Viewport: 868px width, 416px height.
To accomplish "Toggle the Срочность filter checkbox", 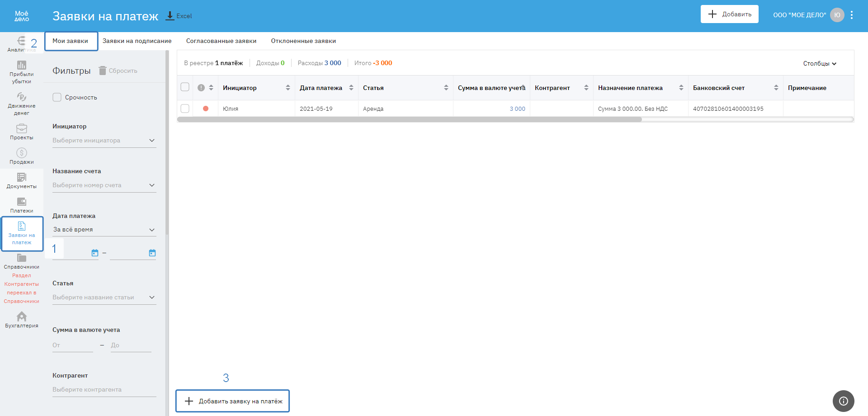I will (x=57, y=97).
